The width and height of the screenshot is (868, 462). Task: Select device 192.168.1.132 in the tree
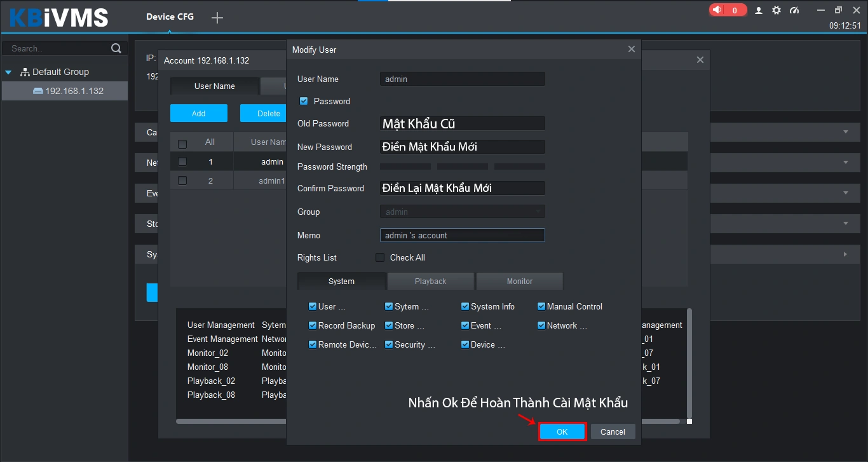[x=74, y=91]
